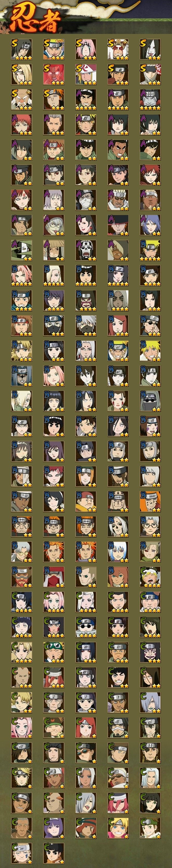Select the C-rank purple-haired kunoichi portrait
The height and width of the screenshot is (868, 172).
(54, 828)
